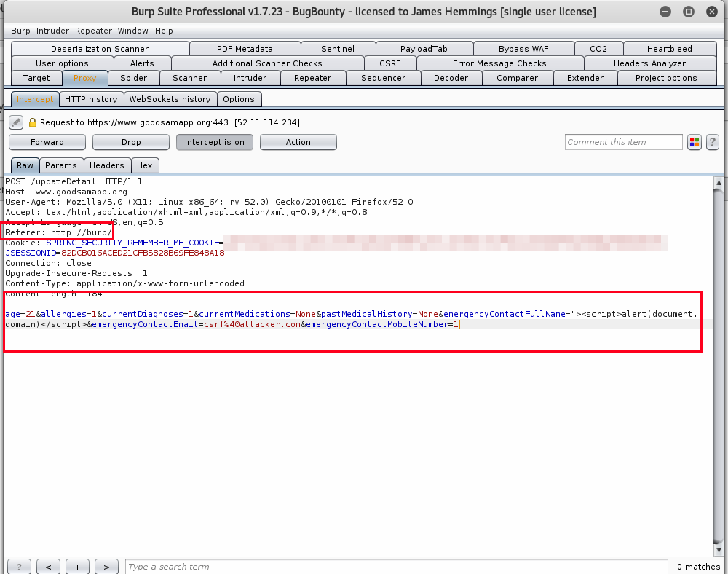Click the Host: www.goodsamapp.org line

tap(66, 192)
